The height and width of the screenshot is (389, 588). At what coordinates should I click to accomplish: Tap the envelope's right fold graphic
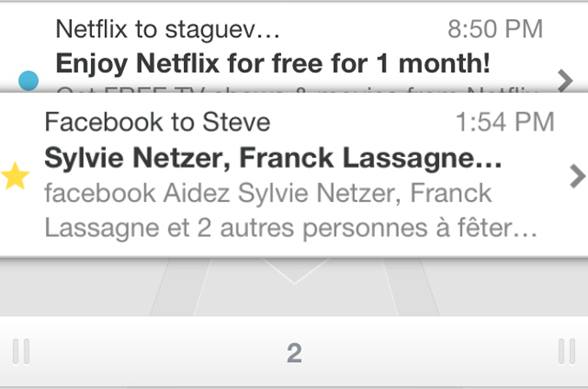tap(410, 287)
